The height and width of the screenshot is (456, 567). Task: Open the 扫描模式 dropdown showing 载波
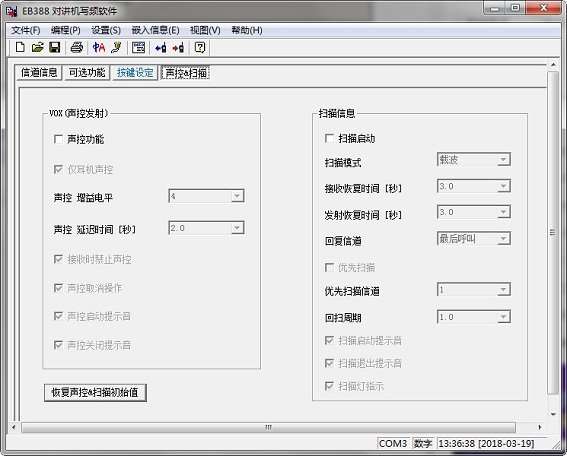[x=474, y=159]
